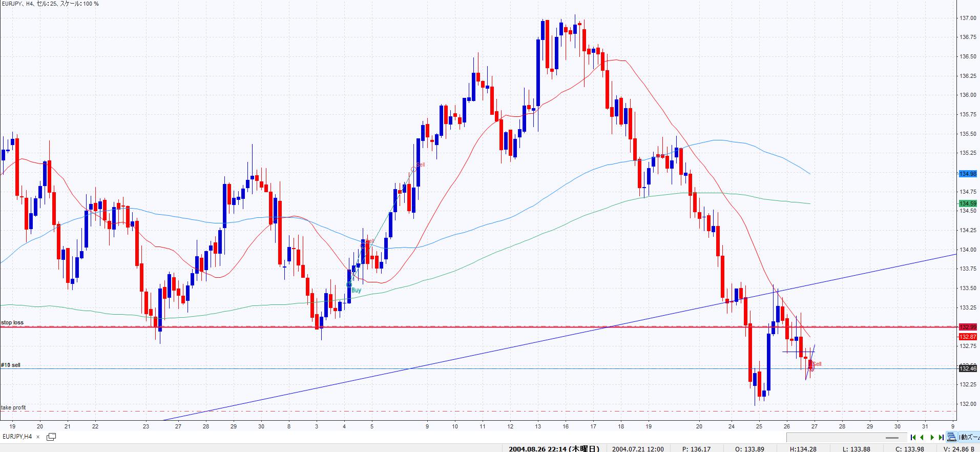Open the tile windows icon beside tab
Screen dimensions: 980x452
(51, 437)
